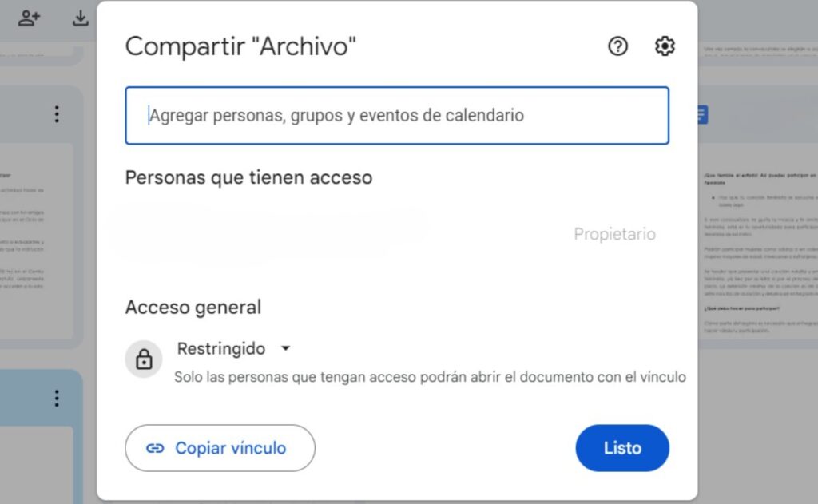This screenshot has height=504, width=818.
Task: Click the Copiar vínculo button
Action: coord(220,448)
